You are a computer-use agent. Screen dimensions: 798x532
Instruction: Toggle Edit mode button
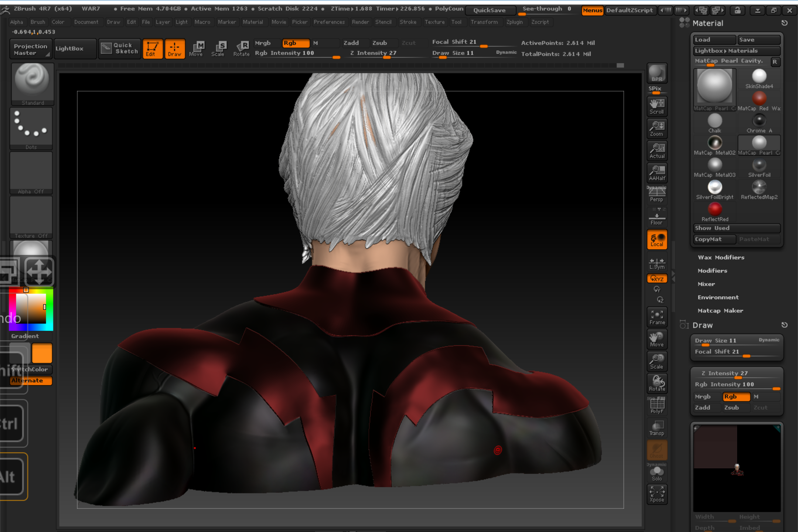153,49
